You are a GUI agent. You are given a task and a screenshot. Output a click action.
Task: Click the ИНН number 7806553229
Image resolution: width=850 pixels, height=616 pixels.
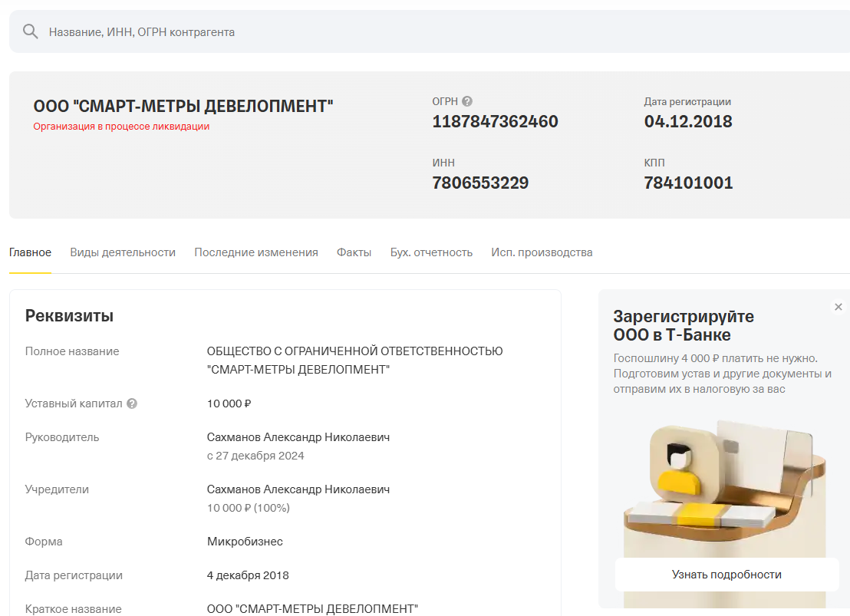tap(480, 183)
